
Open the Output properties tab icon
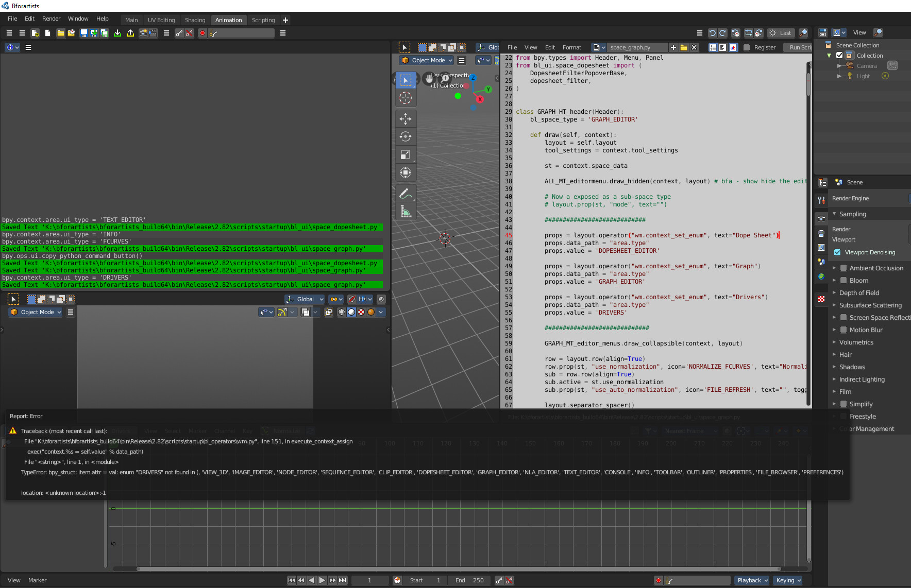click(x=821, y=233)
